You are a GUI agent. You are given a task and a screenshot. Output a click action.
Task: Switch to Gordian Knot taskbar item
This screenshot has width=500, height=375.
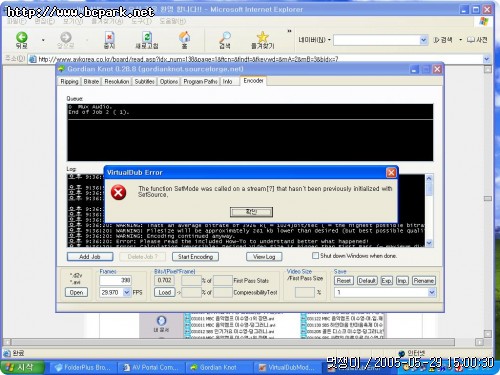(x=218, y=367)
